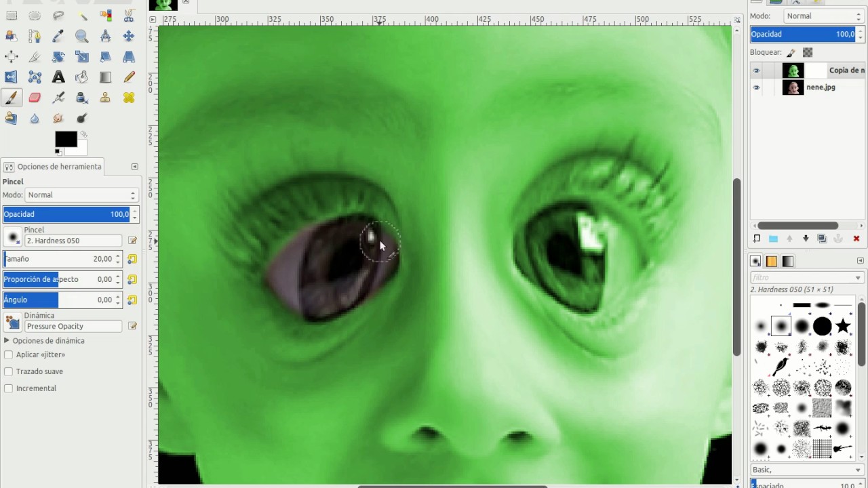Viewport: 868px width, 488px height.
Task: Toggle link icon next to Ángulo
Action: [x=132, y=300]
